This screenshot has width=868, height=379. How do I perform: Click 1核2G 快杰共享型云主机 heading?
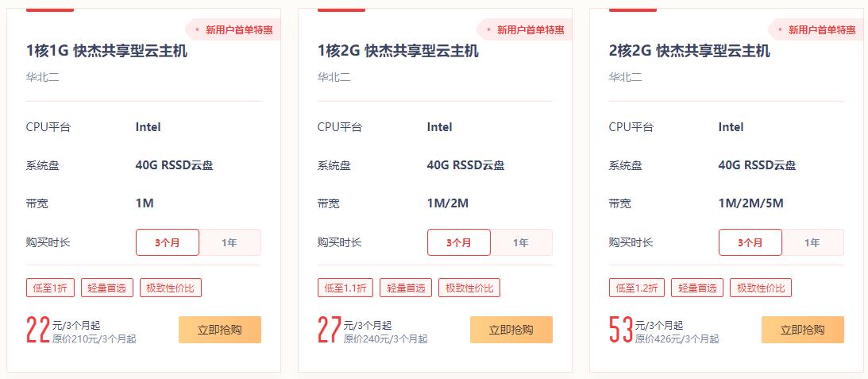398,52
